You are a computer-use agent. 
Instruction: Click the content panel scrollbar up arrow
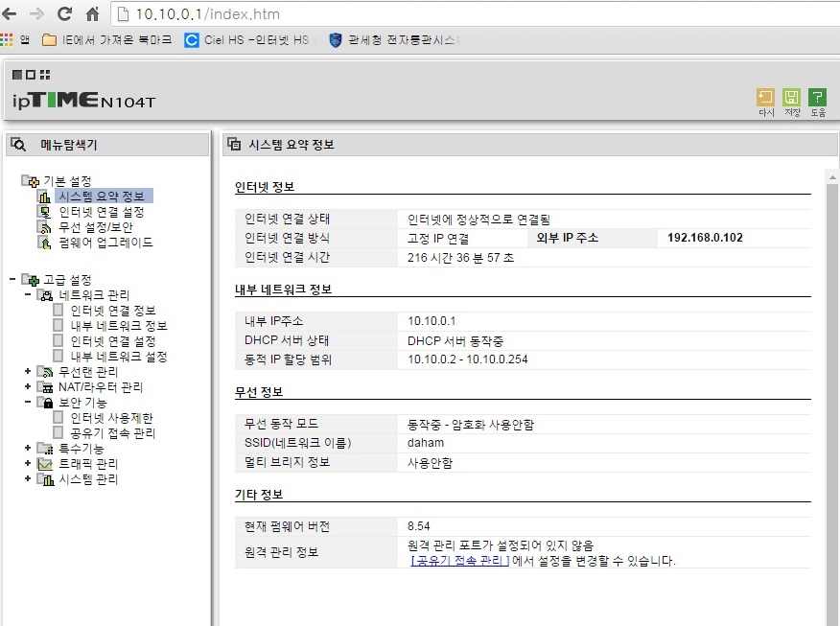coord(832,176)
